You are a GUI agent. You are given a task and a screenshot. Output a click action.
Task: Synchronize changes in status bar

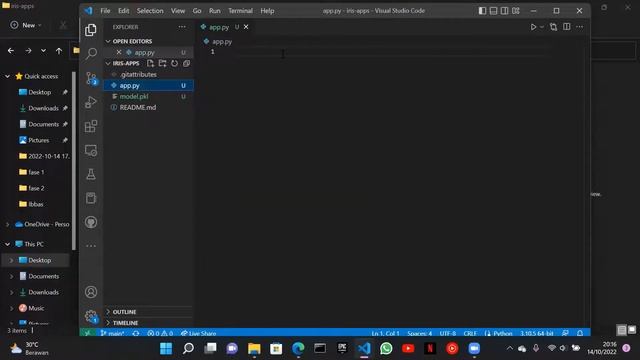coord(136,333)
